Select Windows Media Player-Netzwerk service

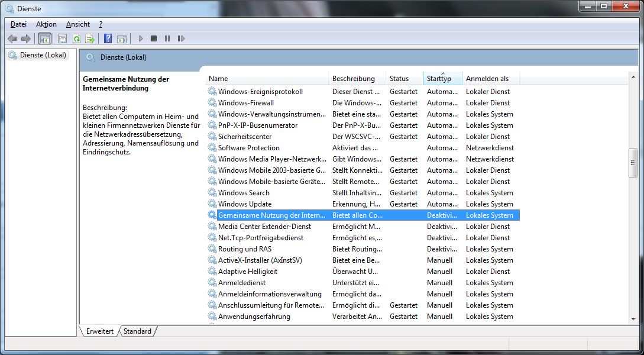click(272, 159)
